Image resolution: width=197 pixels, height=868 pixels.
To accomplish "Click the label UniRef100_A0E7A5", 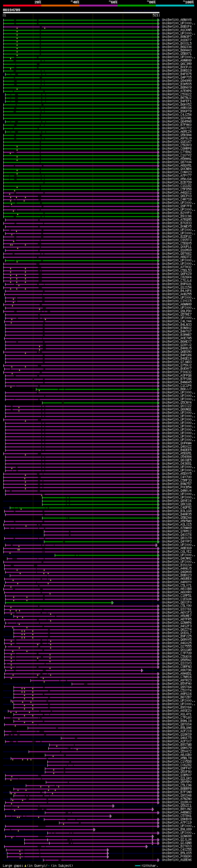I will (x=177, y=338).
